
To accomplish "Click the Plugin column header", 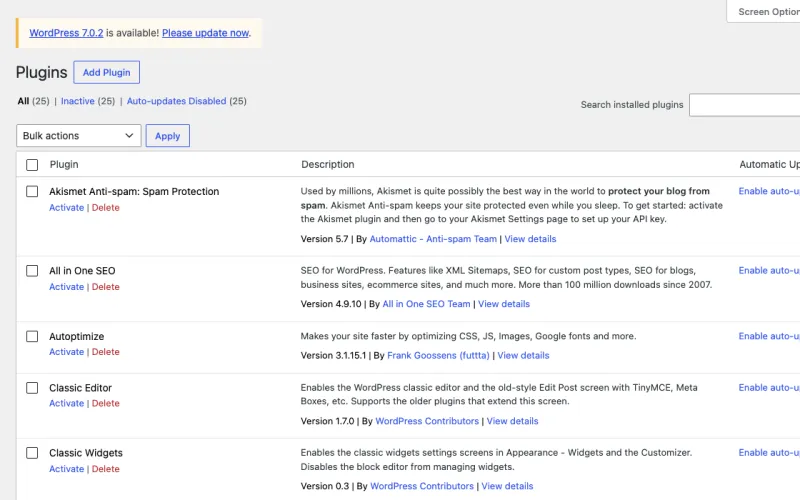I will (x=64, y=164).
